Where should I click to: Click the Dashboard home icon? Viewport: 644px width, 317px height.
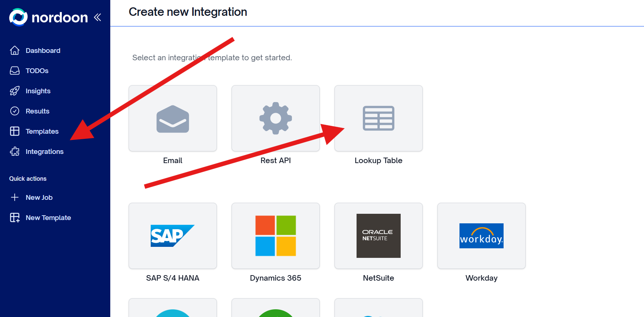click(x=14, y=50)
